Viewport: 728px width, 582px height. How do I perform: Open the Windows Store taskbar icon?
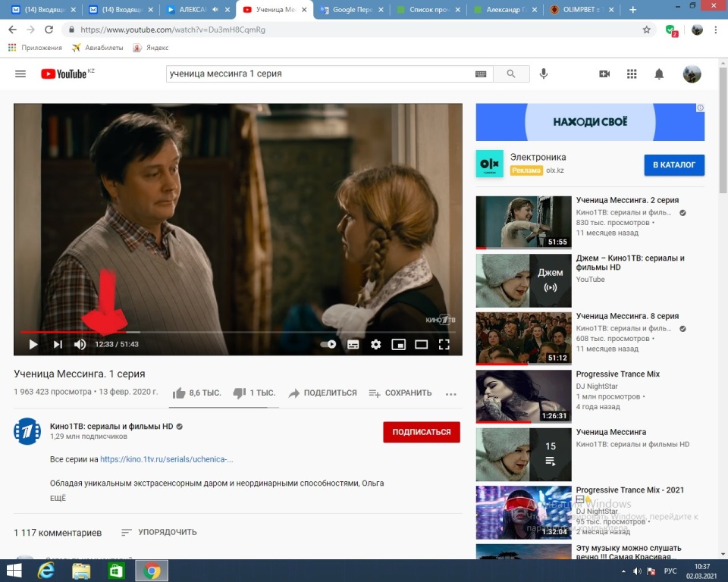[x=116, y=571]
